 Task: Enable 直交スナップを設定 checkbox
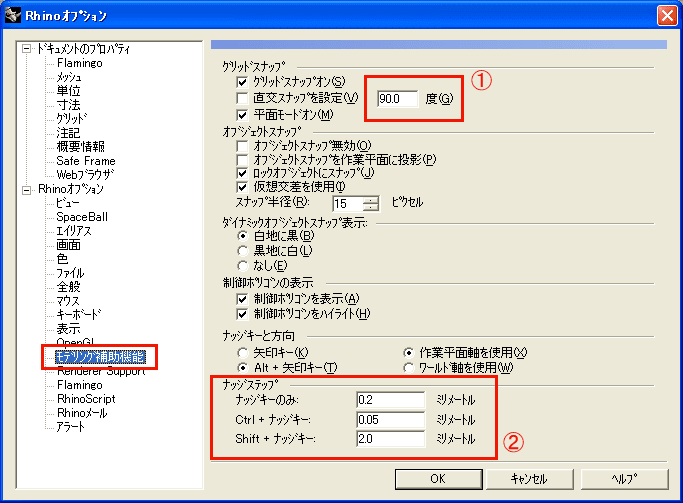[241, 98]
